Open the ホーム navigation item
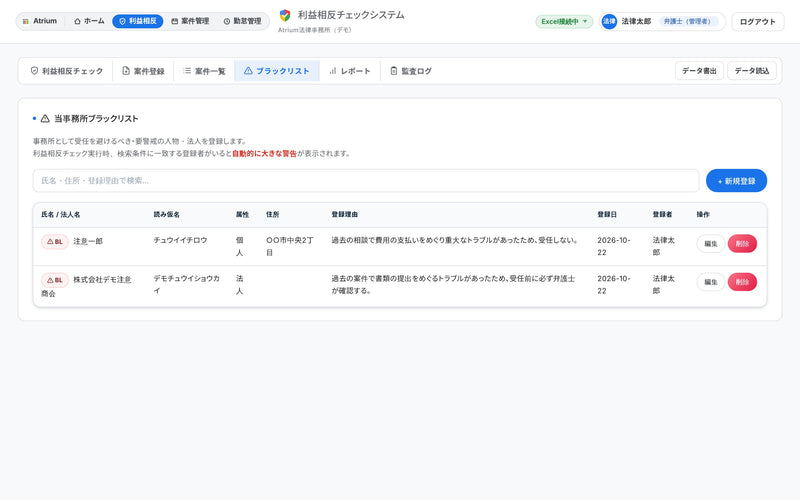The height and width of the screenshot is (500, 800). point(89,21)
